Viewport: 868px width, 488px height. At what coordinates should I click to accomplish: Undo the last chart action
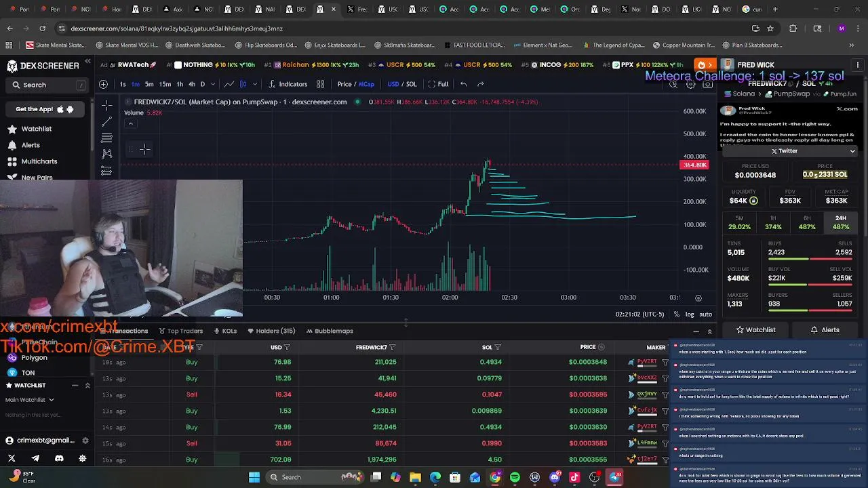coord(463,84)
